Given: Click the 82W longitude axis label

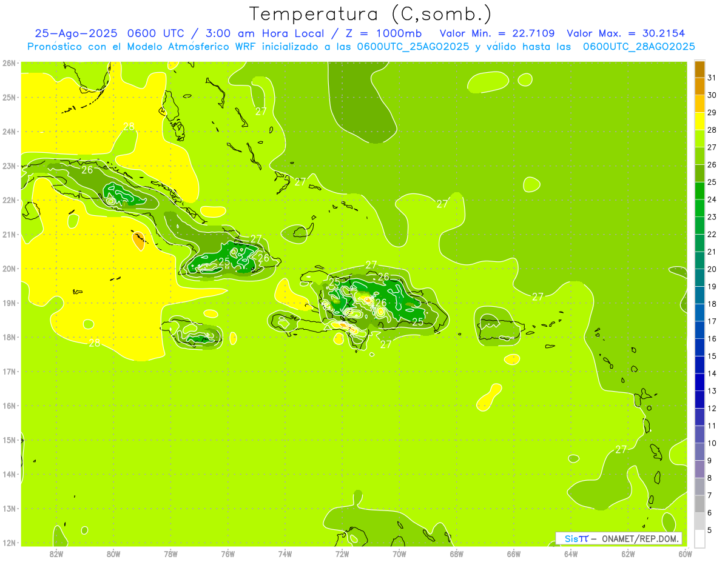Looking at the screenshot, I should click(56, 554).
